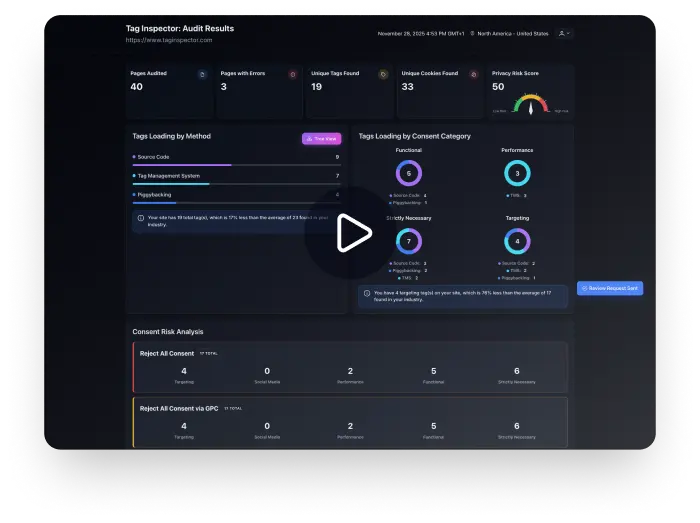Viewport: 700px width, 523px height.
Task: Click the Pages Audited value 40
Action: (x=137, y=87)
